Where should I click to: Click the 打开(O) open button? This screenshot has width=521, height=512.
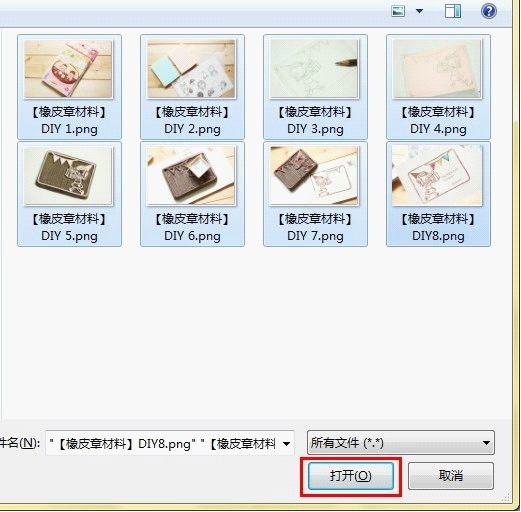click(351, 476)
